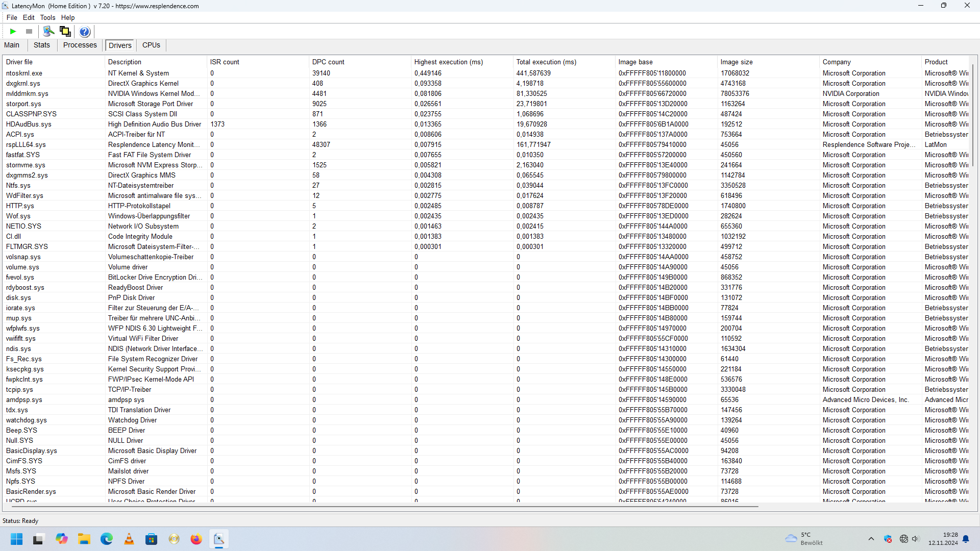Switch to the Processes tab

click(80, 45)
